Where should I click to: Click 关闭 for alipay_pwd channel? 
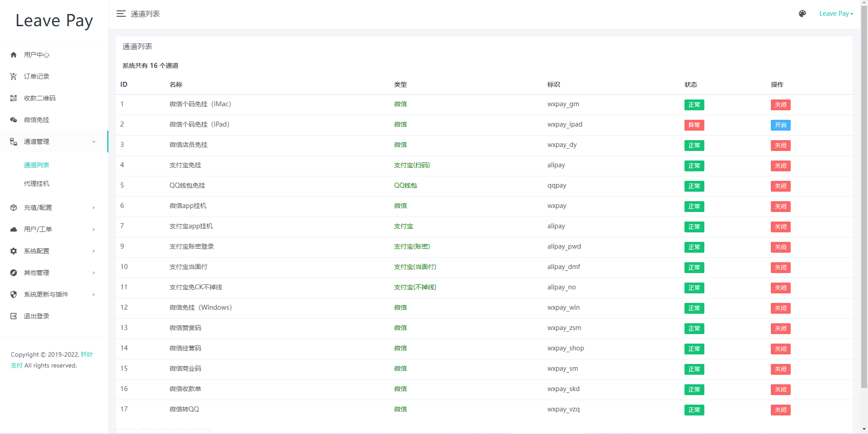tap(781, 247)
